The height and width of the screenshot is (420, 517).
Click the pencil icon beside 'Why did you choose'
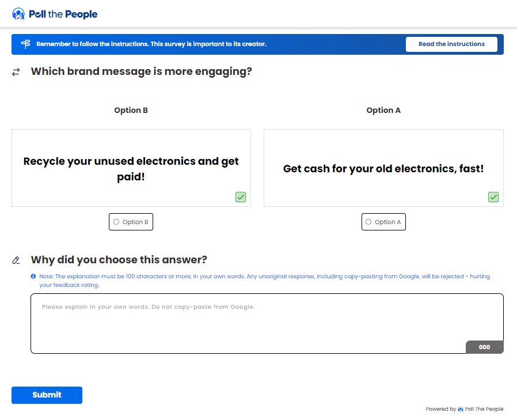click(16, 260)
